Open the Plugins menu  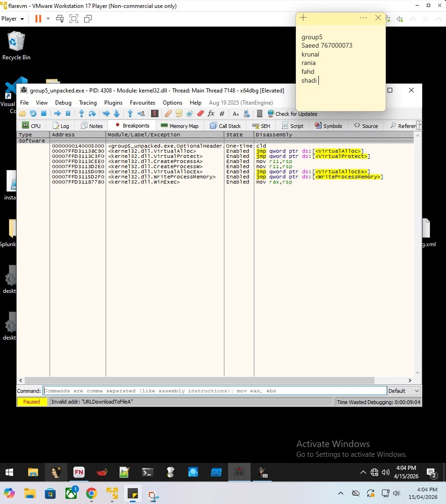click(x=113, y=103)
